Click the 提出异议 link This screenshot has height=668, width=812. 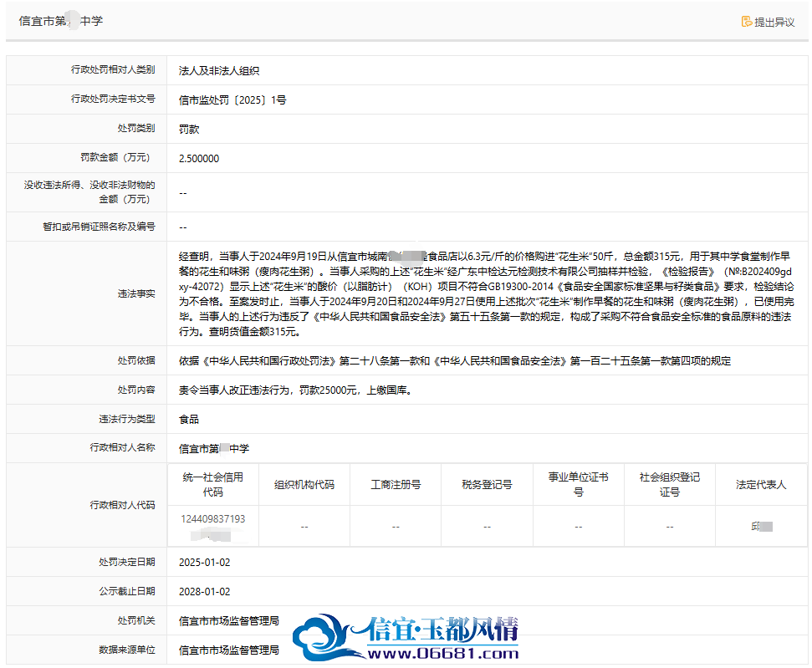(x=768, y=22)
